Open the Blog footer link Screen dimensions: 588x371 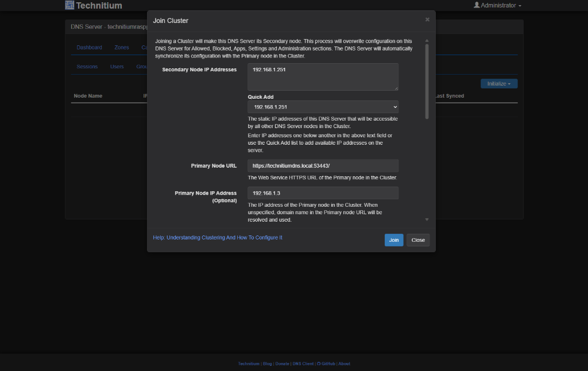click(x=268, y=364)
